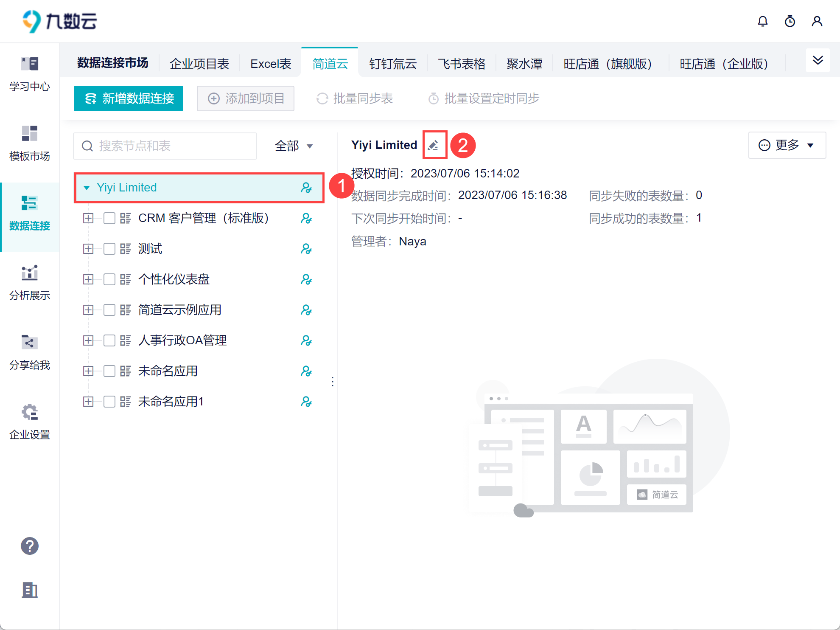
Task: Select the 人事行政OA管理 checkbox
Action: (x=109, y=340)
